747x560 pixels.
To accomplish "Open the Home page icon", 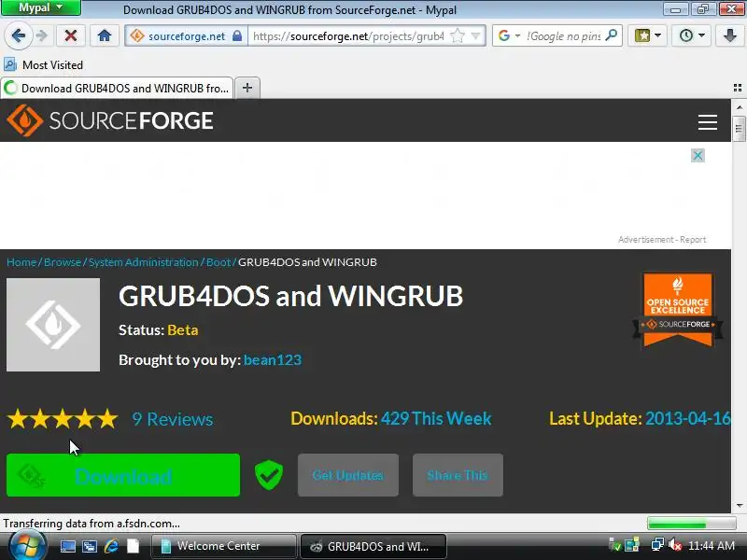I will [105, 35].
